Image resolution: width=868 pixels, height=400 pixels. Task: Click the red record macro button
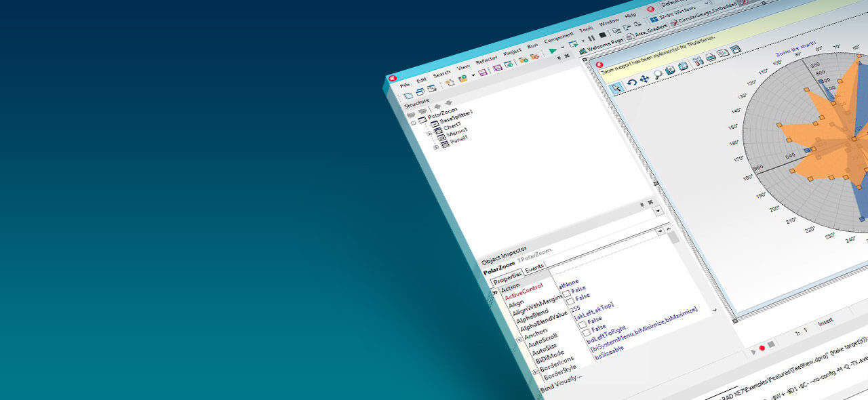point(762,348)
